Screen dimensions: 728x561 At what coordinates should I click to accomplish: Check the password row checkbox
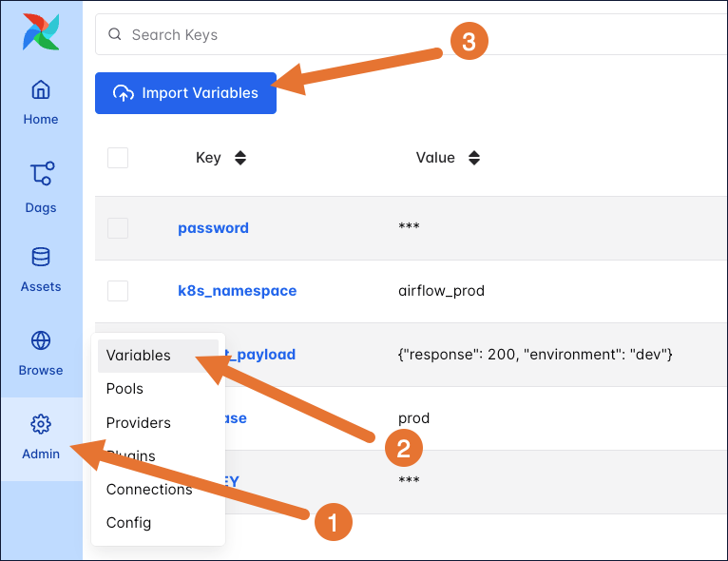[x=118, y=228]
